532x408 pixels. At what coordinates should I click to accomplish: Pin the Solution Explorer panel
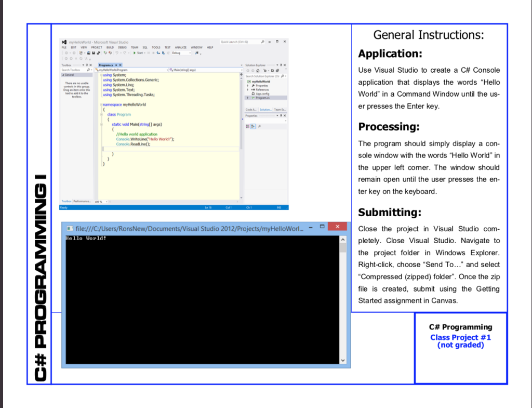[281, 65]
